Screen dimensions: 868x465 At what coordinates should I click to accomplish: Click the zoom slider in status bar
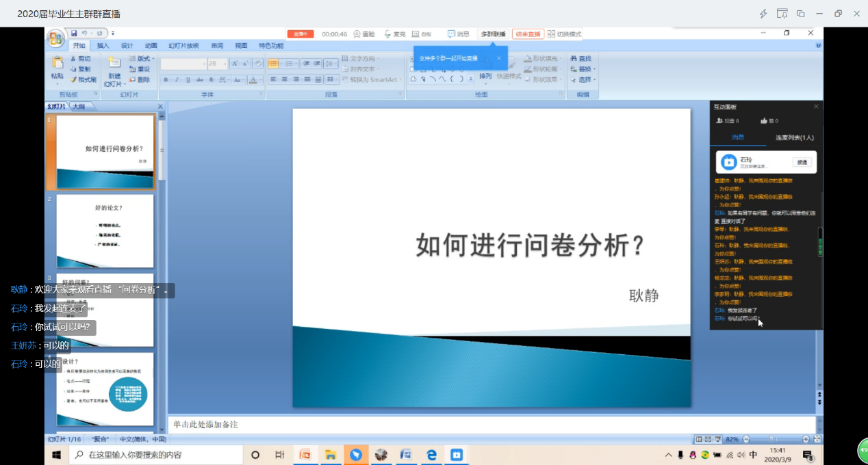pyautogui.click(x=772, y=439)
